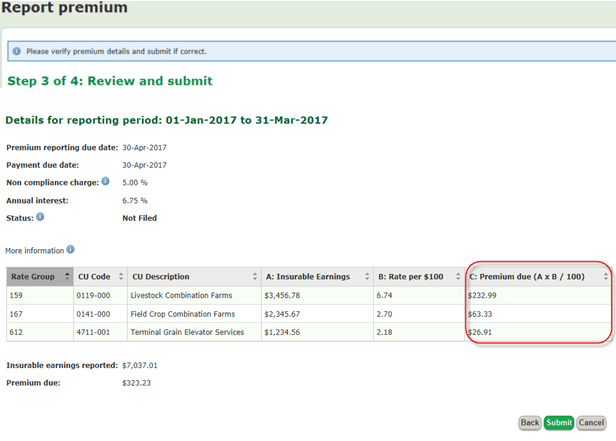This screenshot has height=441, width=616.
Task: Click the Step 3 of 4 heading
Action: click(x=110, y=81)
